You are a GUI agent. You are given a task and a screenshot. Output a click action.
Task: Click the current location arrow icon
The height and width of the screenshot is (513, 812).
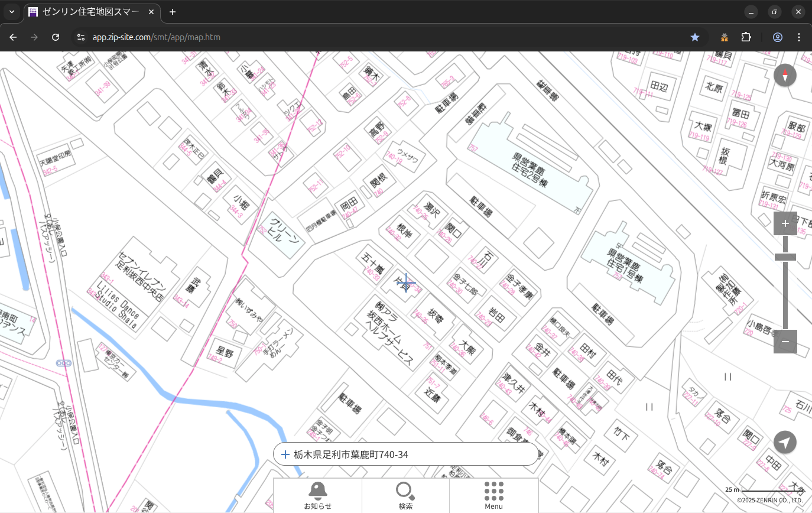(x=785, y=442)
